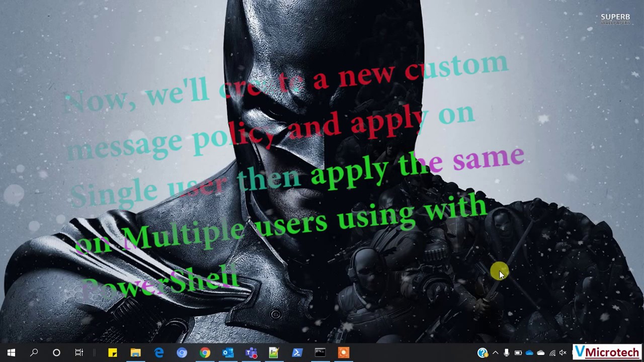Launch Microsoft Edge from taskbar
644x362 pixels.
pos(159,353)
